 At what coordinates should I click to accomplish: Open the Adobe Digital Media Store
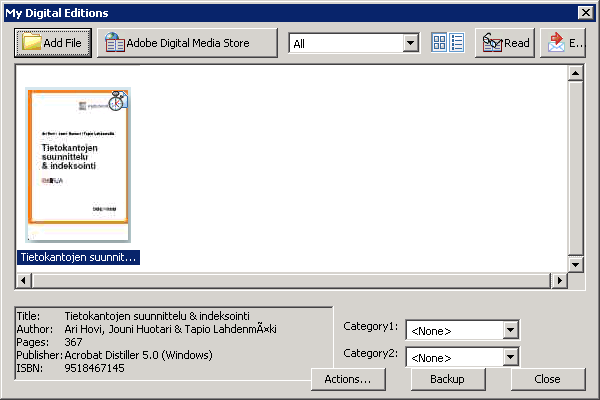[x=187, y=43]
